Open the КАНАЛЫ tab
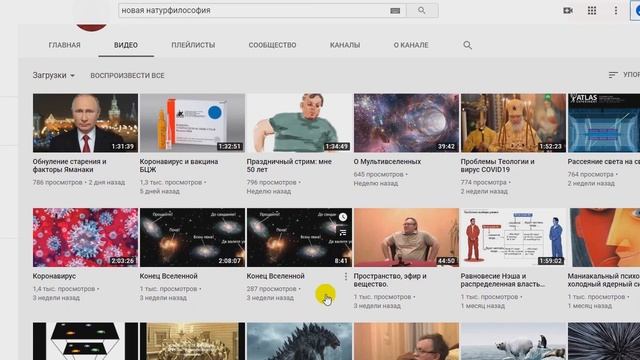The width and height of the screenshot is (640, 360). click(x=345, y=45)
